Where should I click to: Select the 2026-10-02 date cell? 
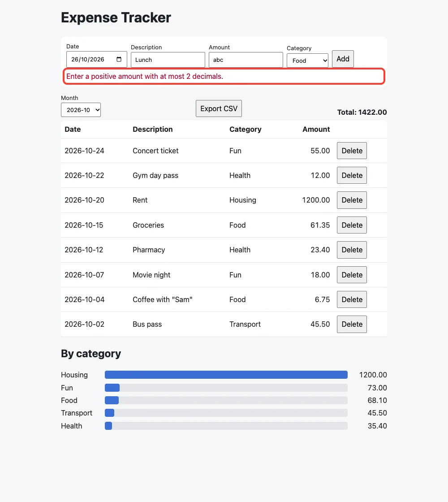85,325
